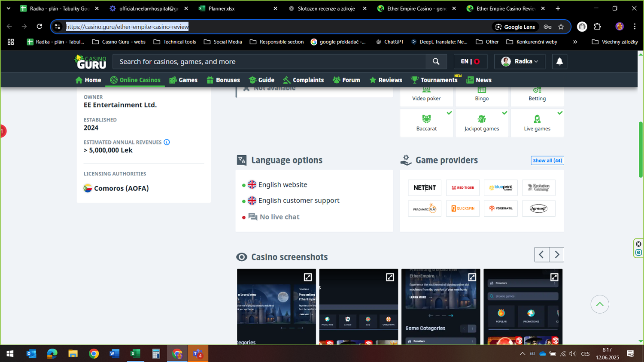Viewport: 644px width, 362px height.
Task: Open Google Lens in the address bar
Action: 515,27
